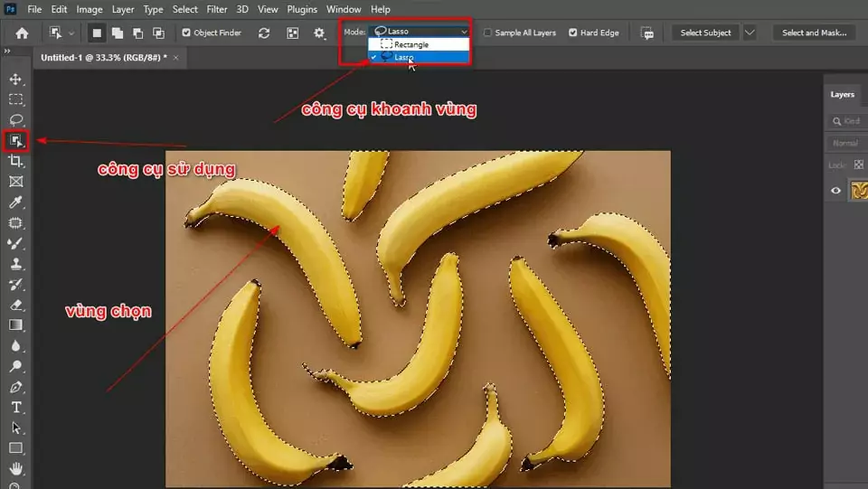Open the Filter menu
The height and width of the screenshot is (489, 868).
(x=217, y=9)
